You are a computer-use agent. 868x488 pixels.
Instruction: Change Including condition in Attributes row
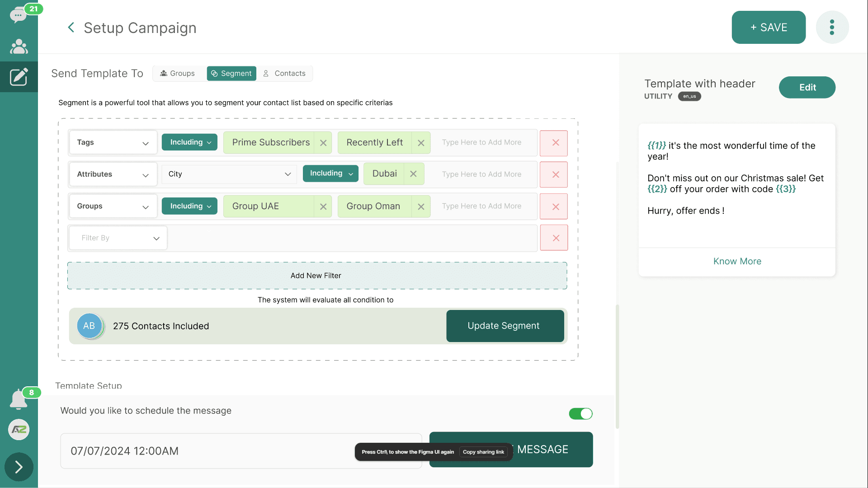(x=330, y=174)
